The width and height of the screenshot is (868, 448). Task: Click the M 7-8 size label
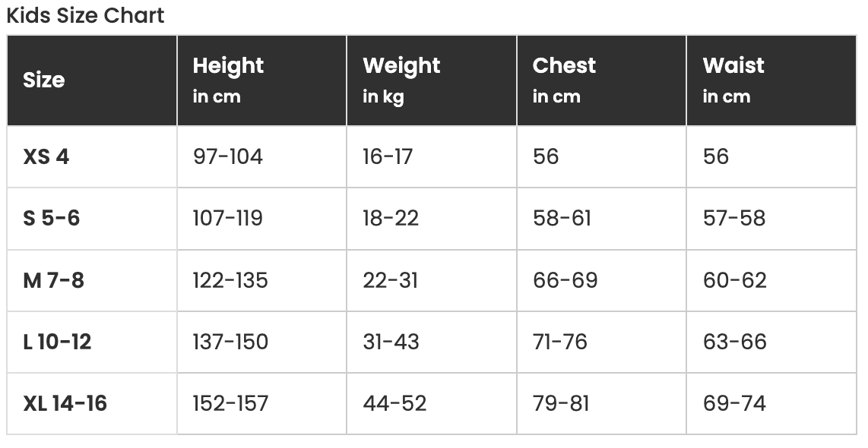53,280
